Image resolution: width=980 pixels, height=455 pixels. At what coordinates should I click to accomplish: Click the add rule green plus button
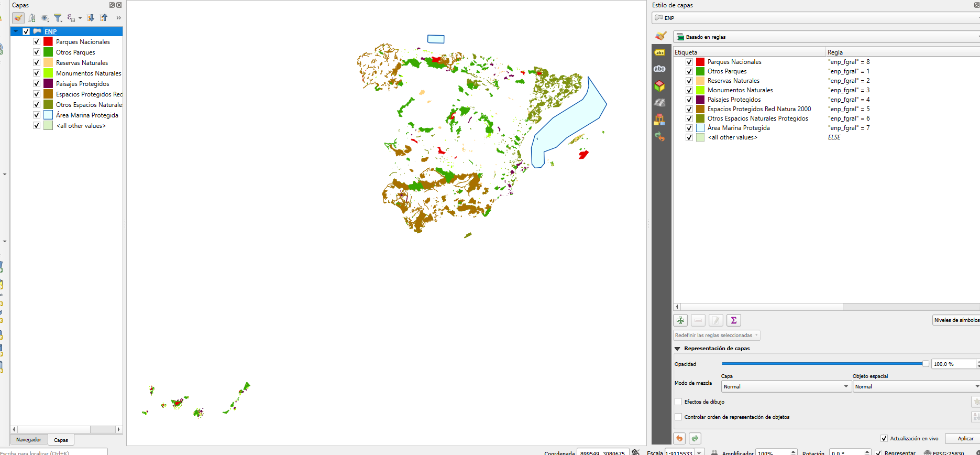pos(680,320)
